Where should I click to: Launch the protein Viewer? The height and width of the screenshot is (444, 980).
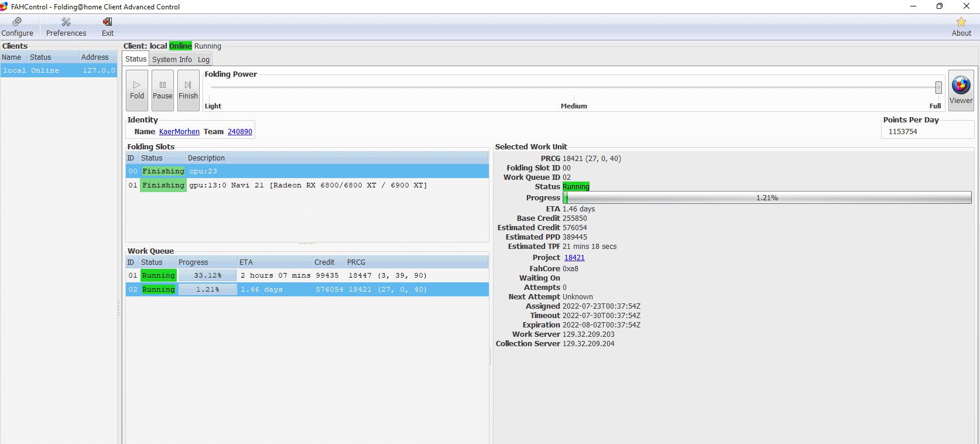pos(961,90)
